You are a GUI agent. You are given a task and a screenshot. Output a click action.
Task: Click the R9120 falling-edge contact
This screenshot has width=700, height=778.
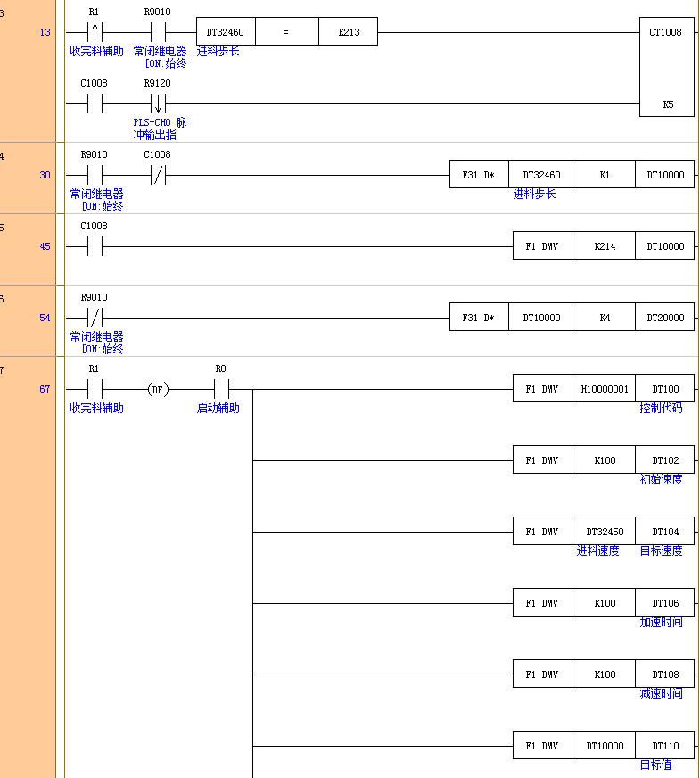pyautogui.click(x=158, y=103)
